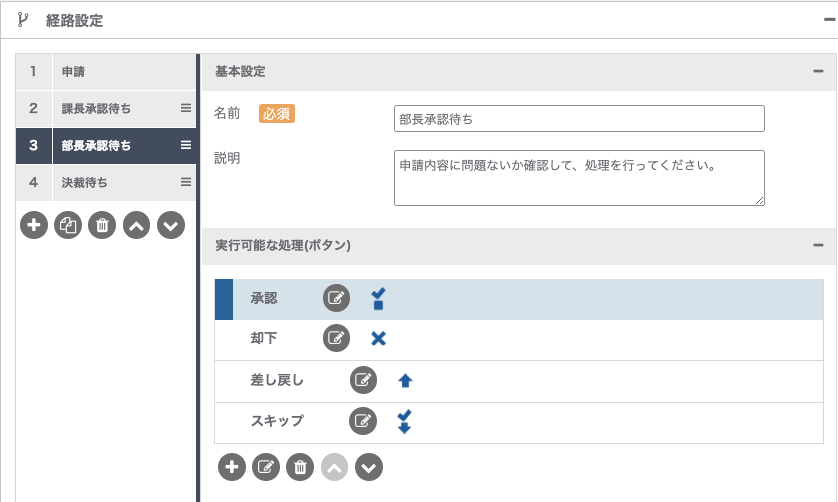
Task: Select the 却下 action row
Action: point(519,340)
